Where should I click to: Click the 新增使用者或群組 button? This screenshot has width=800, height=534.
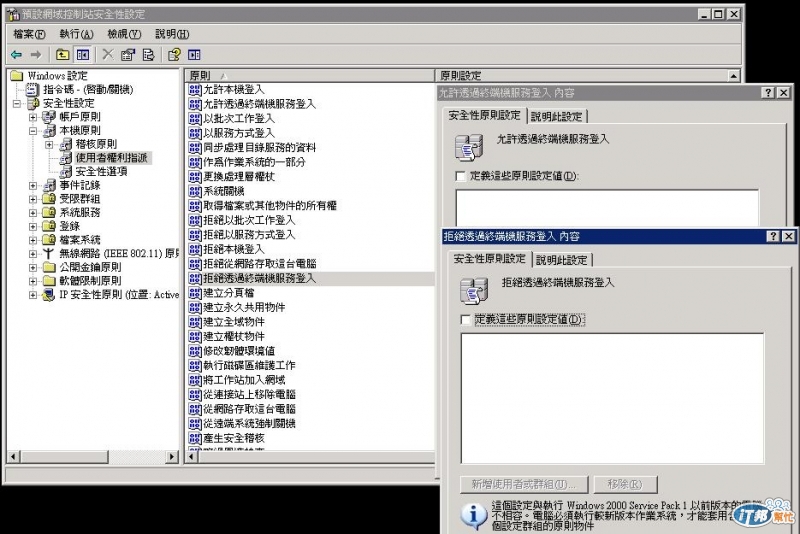pos(524,484)
